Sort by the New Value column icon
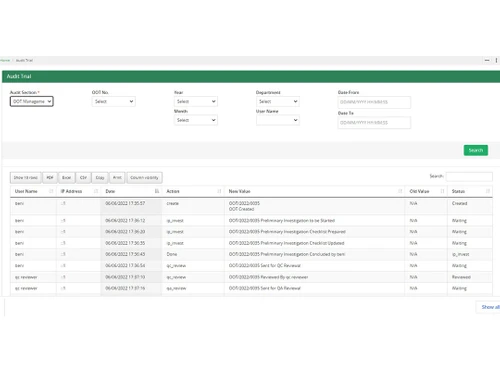The image size is (500, 375). tap(400, 191)
